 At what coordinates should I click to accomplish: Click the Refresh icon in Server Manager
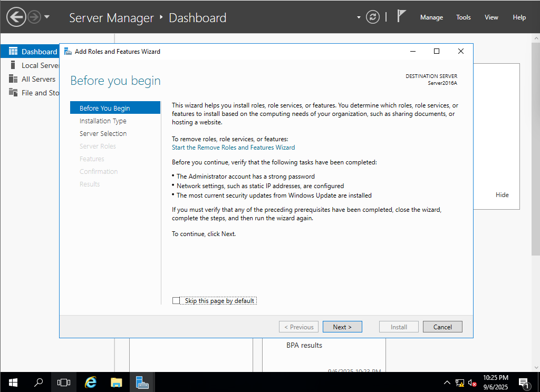point(373,17)
